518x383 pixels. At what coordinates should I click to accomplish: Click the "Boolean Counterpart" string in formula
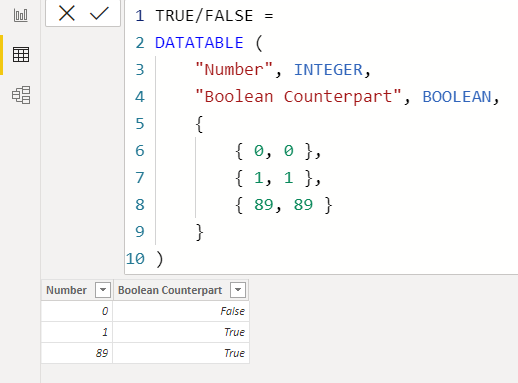[x=298, y=97]
